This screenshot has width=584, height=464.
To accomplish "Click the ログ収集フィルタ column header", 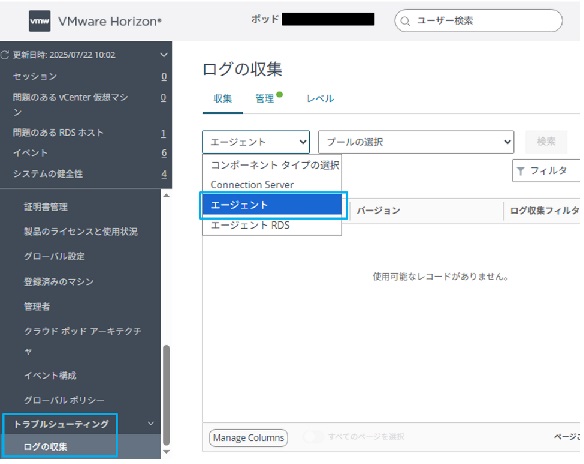I will tap(545, 211).
